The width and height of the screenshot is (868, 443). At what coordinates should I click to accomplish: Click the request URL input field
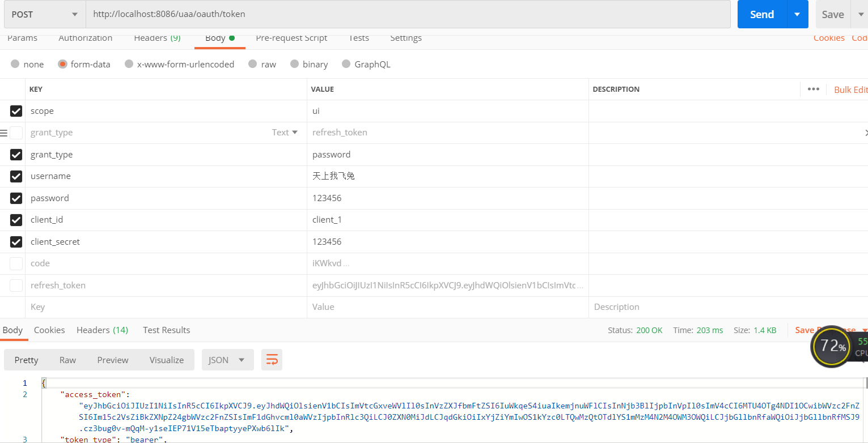pos(408,14)
